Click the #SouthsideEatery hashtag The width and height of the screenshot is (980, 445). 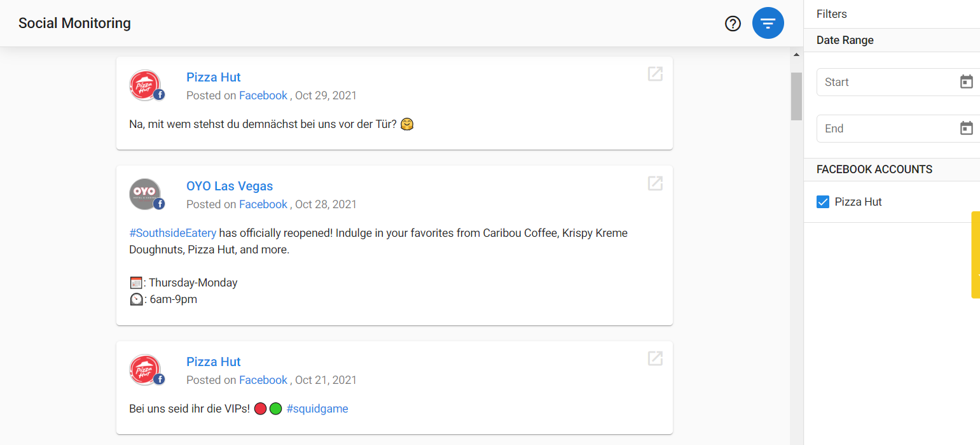coord(172,233)
